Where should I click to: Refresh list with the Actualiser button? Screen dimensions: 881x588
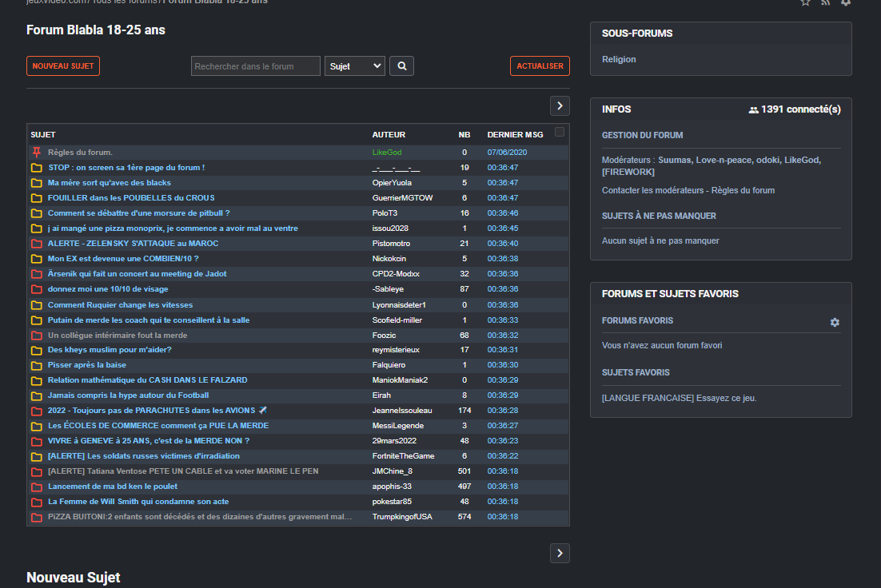coord(540,66)
